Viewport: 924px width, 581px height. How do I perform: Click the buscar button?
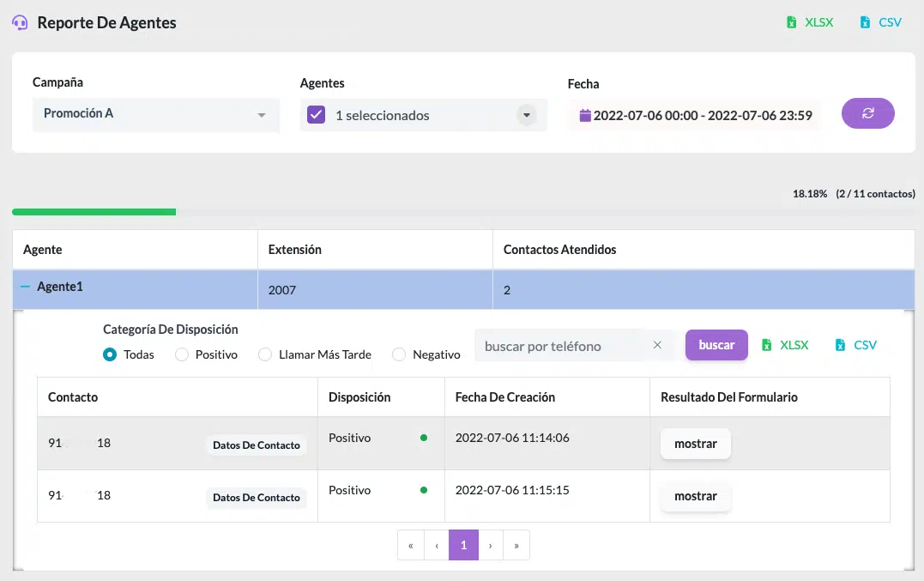[716, 345]
